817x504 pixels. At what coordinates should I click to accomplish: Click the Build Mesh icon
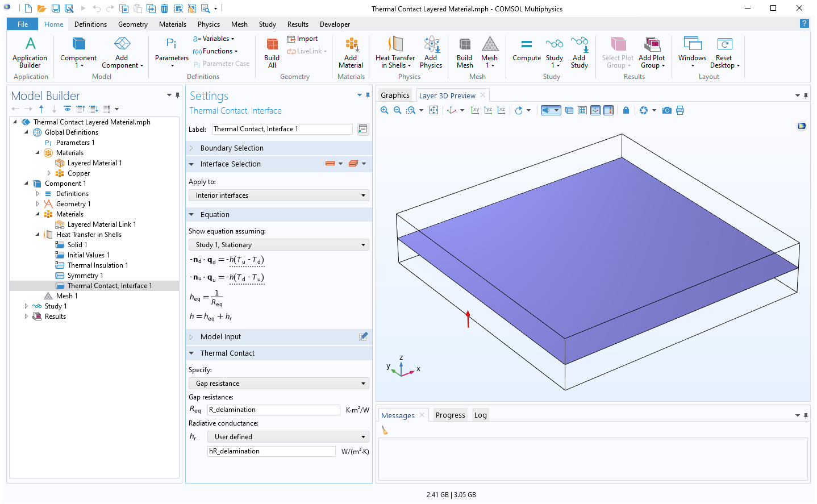464,52
